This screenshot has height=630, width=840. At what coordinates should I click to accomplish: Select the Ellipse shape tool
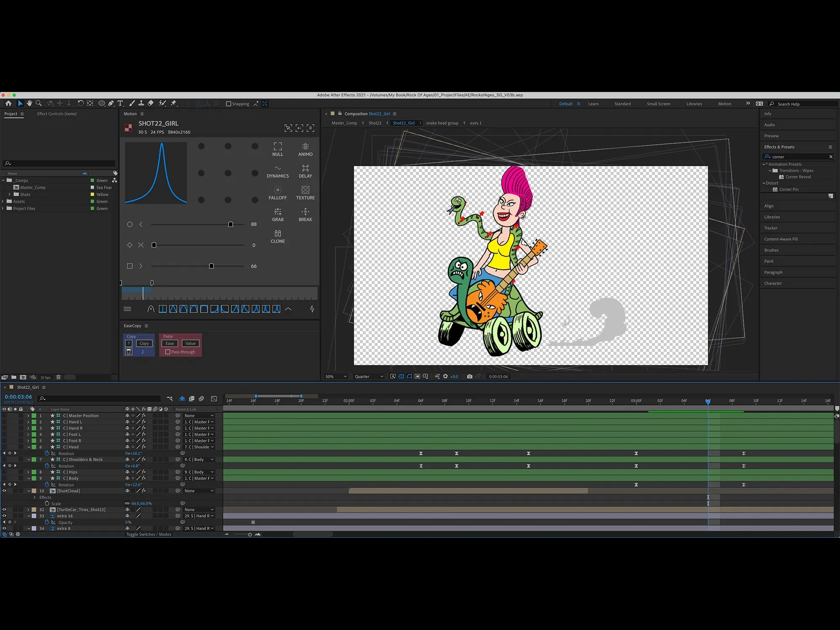pos(102,103)
